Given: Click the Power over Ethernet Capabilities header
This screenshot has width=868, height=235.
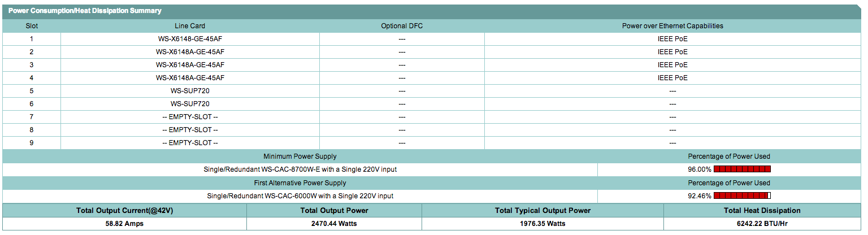Looking at the screenshot, I should (672, 26).
